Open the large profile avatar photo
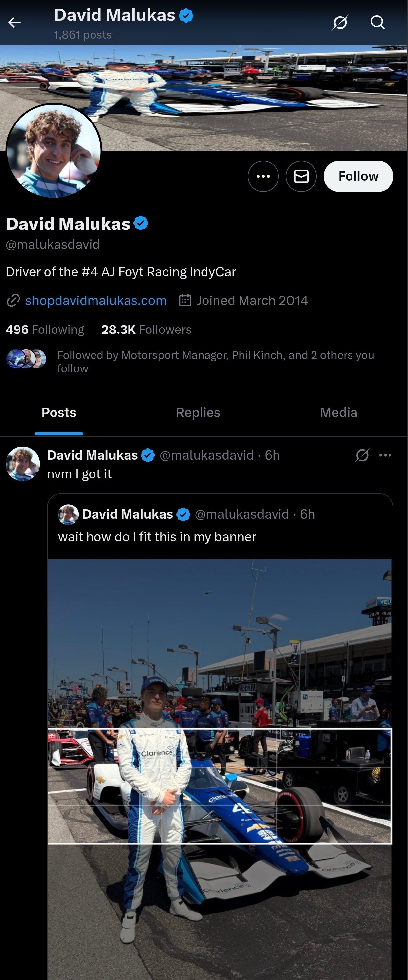408x980 pixels. [x=54, y=151]
